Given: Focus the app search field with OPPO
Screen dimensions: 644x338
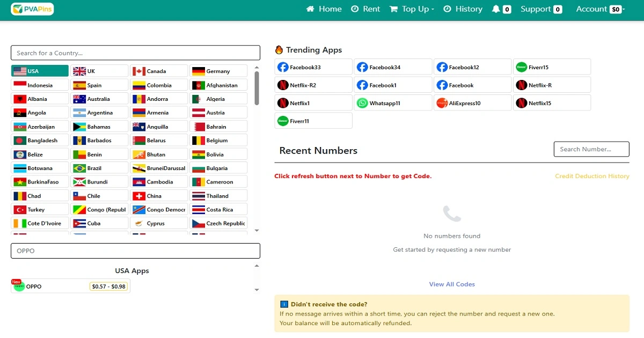Looking at the screenshot, I should [x=135, y=251].
